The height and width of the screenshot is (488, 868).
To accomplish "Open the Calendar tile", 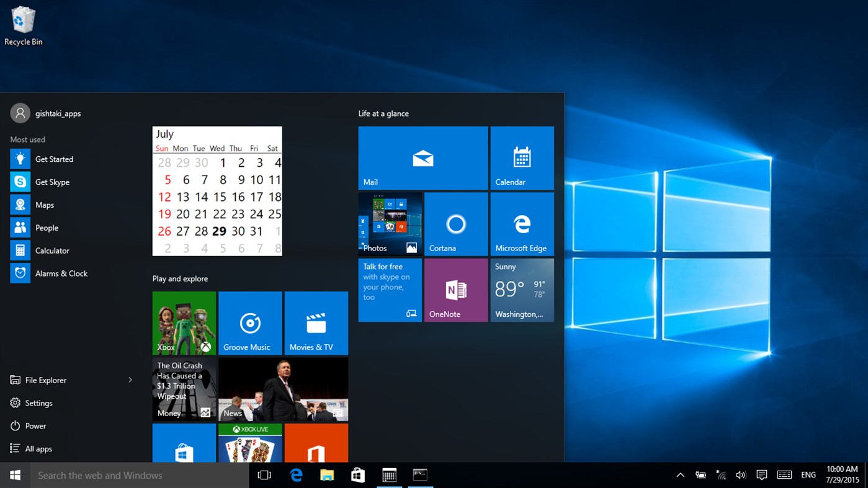I will (x=522, y=157).
